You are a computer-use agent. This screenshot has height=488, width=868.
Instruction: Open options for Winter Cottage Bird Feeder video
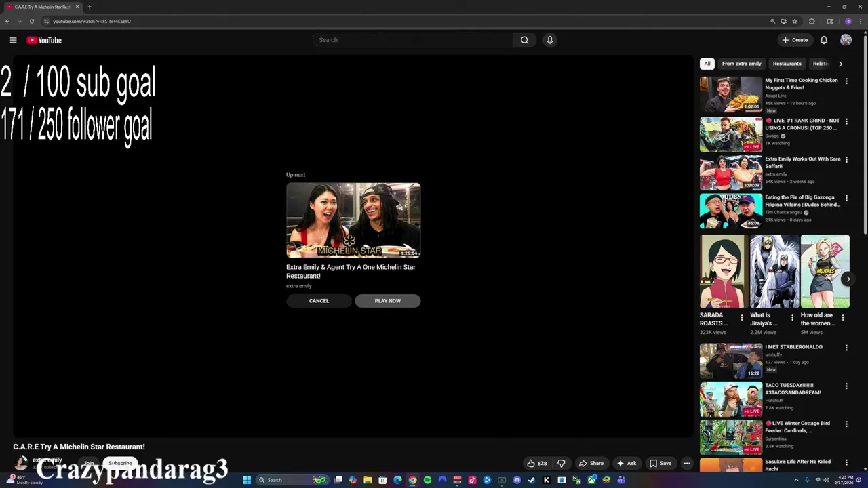(x=846, y=424)
